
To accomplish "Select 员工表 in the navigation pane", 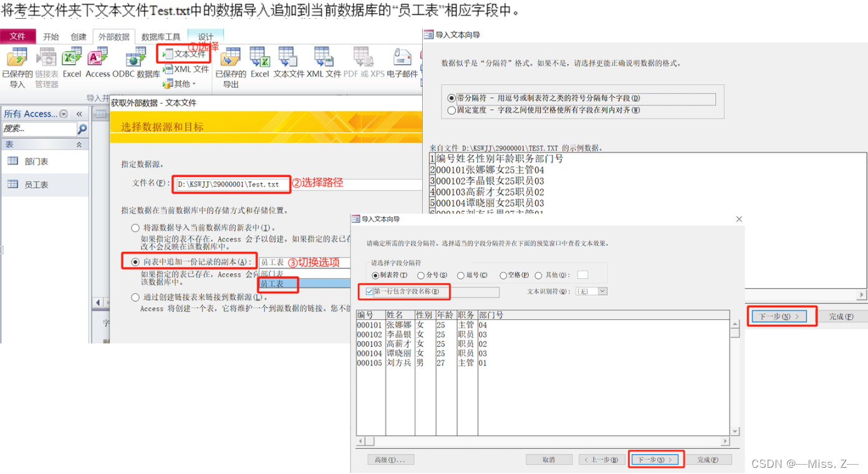I will pyautogui.click(x=44, y=185).
